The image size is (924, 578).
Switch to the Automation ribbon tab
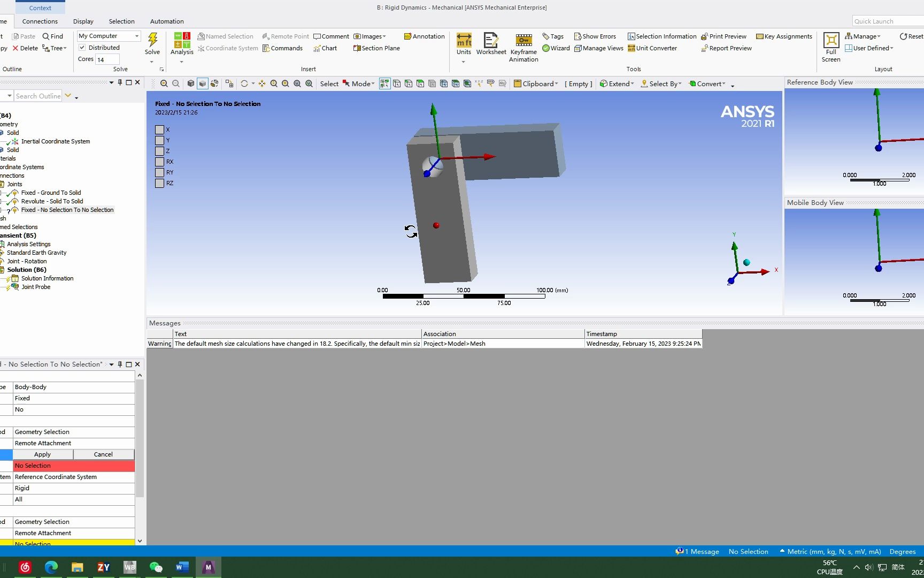tap(166, 21)
